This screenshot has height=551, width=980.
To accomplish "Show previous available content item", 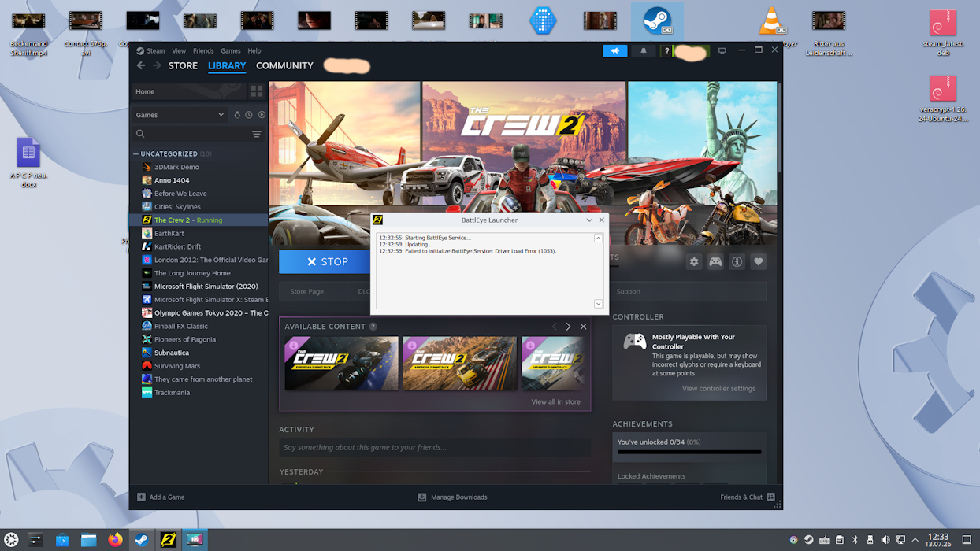I will point(554,327).
